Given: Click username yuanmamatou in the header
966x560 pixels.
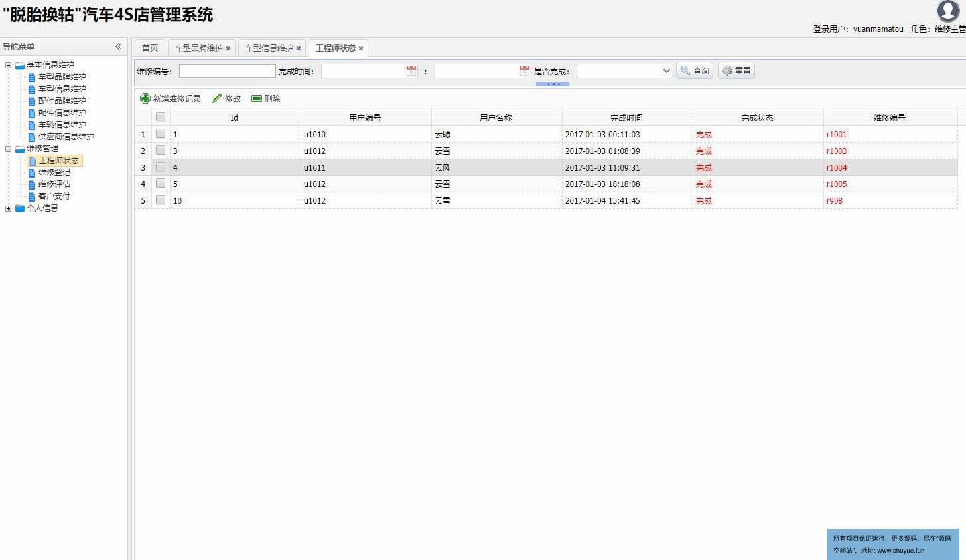Looking at the screenshot, I should (878, 29).
